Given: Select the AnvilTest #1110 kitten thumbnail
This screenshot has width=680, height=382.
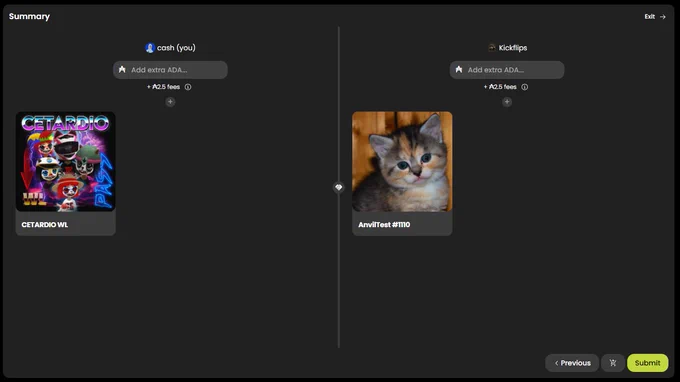Looking at the screenshot, I should coord(402,161).
